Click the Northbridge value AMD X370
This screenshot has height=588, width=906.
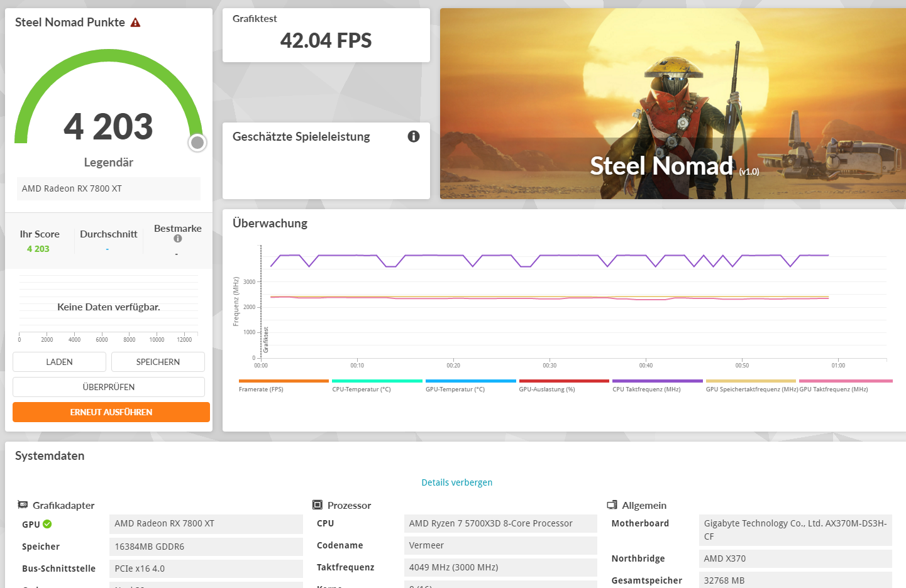click(795, 558)
